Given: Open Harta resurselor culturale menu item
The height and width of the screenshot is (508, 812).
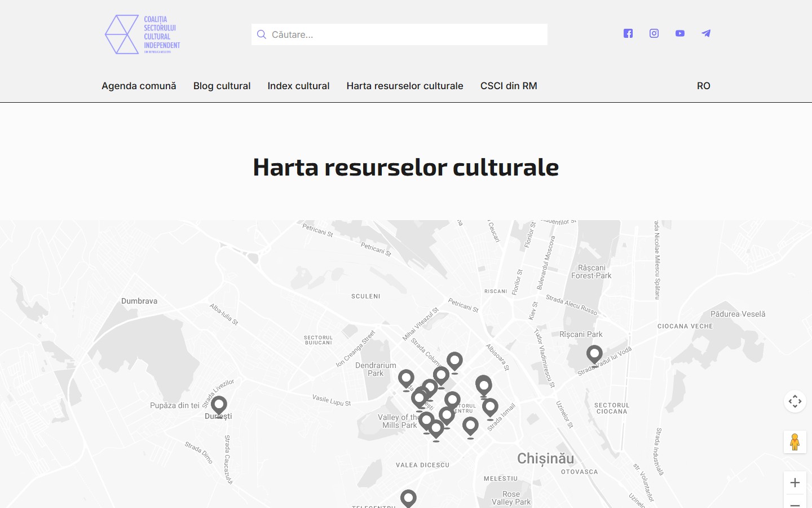Looking at the screenshot, I should click(405, 86).
